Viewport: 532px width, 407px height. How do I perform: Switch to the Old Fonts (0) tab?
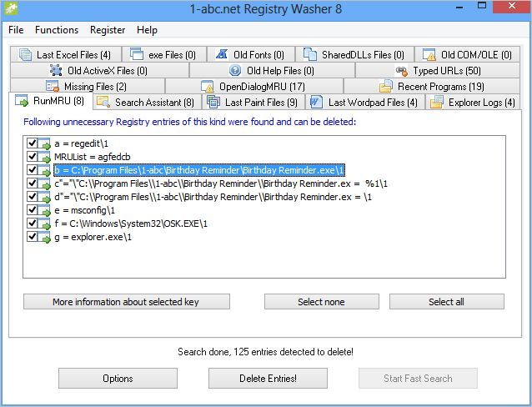(251, 54)
